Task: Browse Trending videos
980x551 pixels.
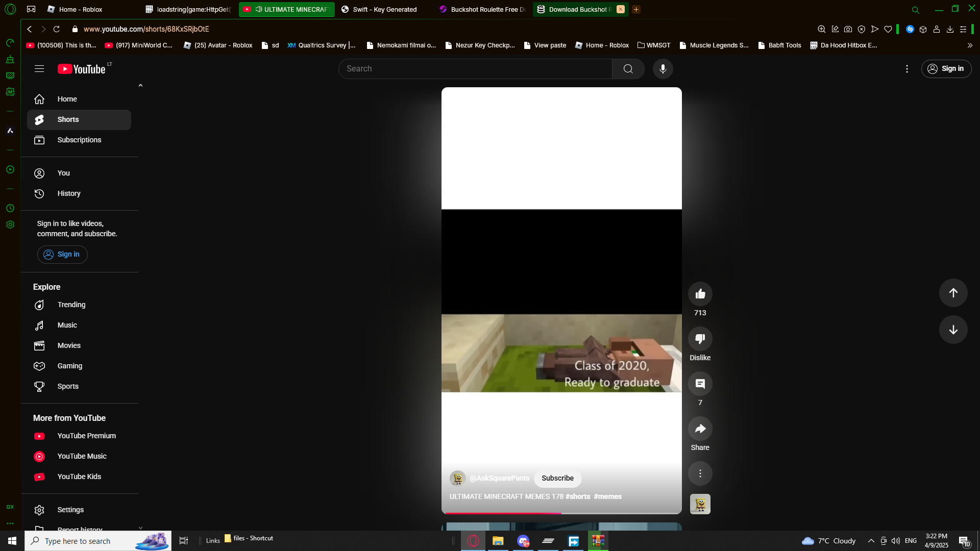Action: (79, 305)
